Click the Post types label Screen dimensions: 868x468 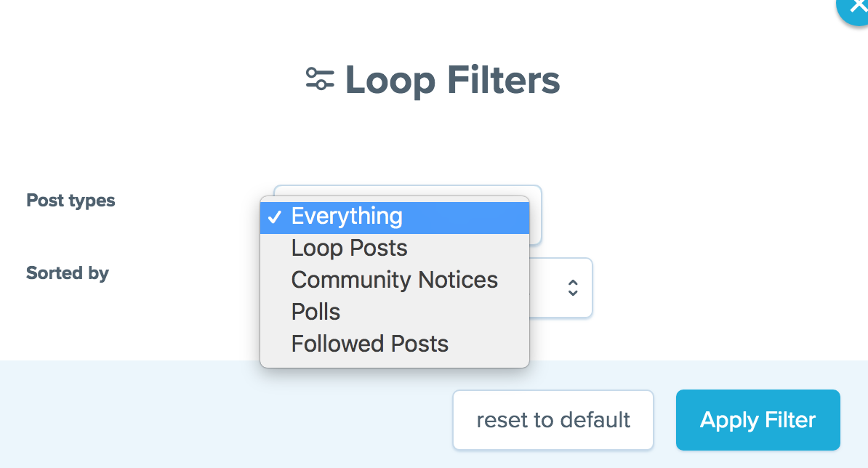pyautogui.click(x=71, y=201)
